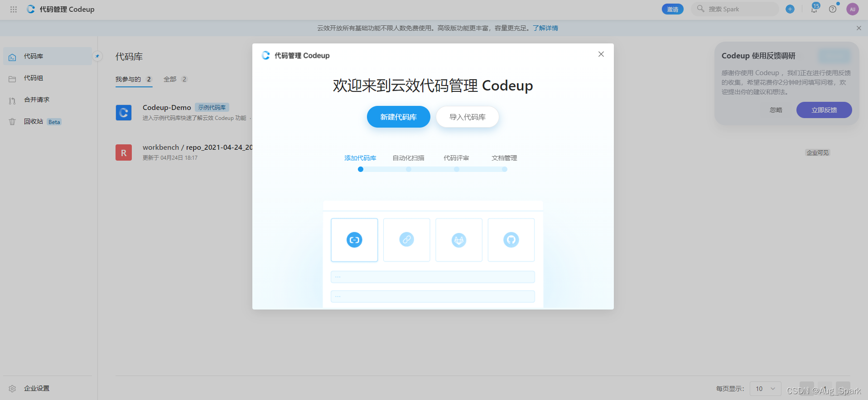Select the 代码评审 step tab
The image size is (868, 400).
point(456,158)
